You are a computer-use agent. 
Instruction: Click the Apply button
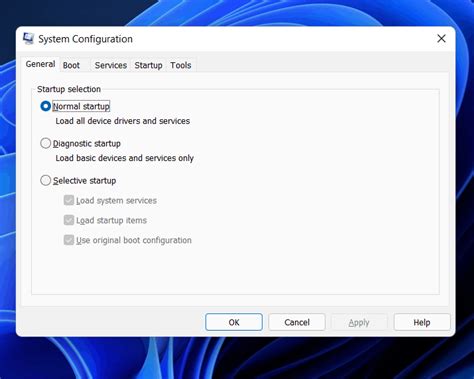359,322
